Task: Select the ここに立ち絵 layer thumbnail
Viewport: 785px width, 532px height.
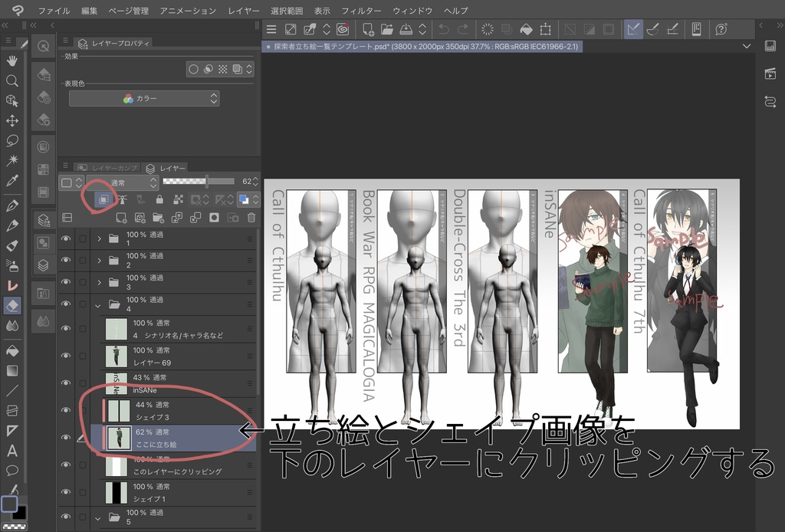Action: click(x=119, y=435)
